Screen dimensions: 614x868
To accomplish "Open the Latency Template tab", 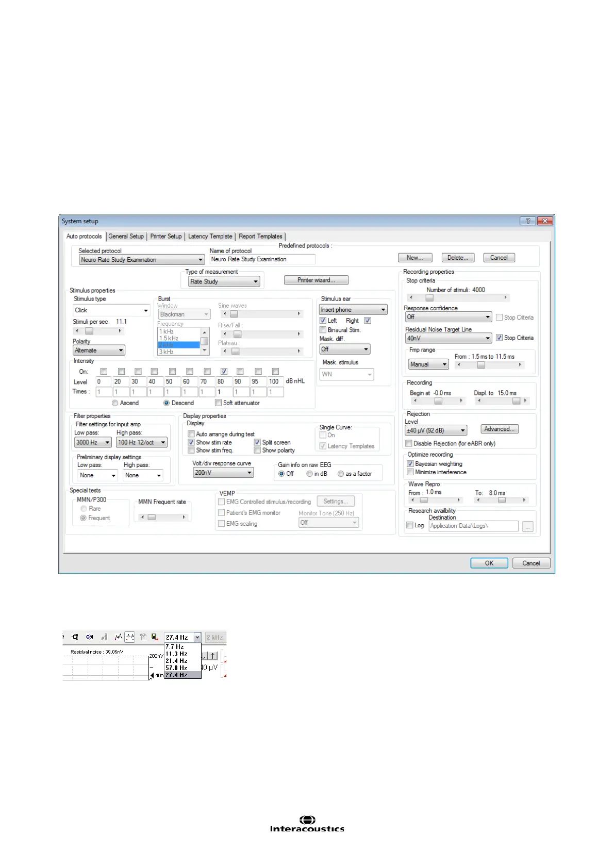I will tap(210, 236).
